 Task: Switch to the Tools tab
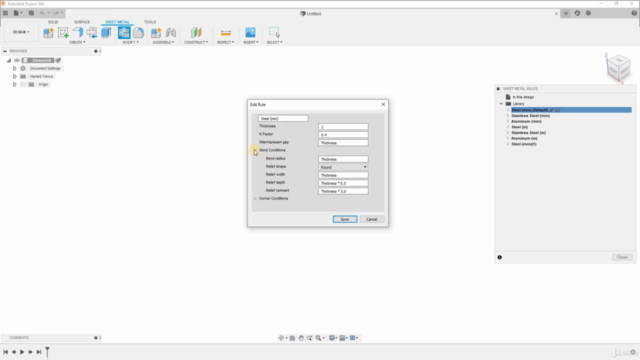click(x=150, y=22)
